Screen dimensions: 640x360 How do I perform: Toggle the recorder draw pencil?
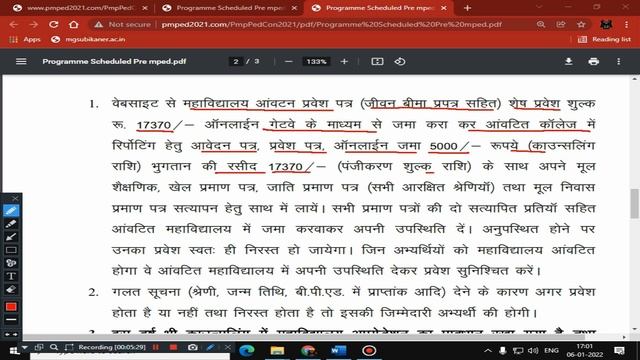coord(211,347)
